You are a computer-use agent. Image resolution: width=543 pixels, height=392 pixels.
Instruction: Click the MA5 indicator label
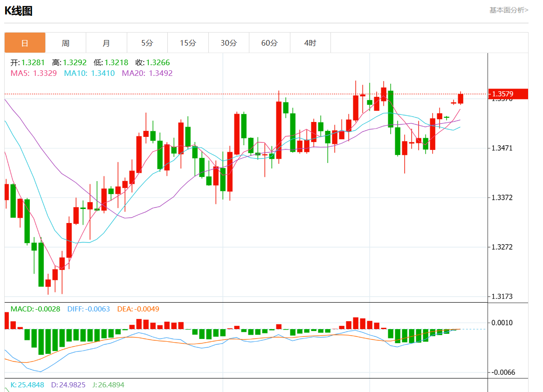click(34, 73)
